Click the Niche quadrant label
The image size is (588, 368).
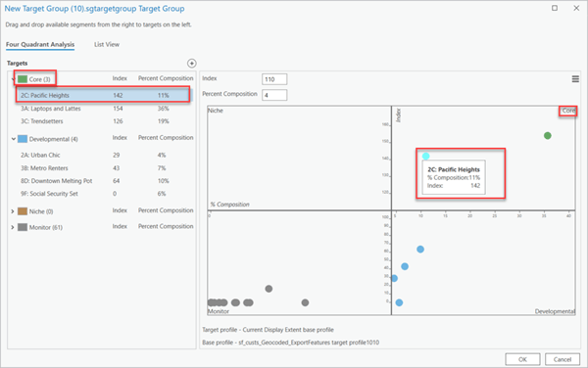(216, 111)
